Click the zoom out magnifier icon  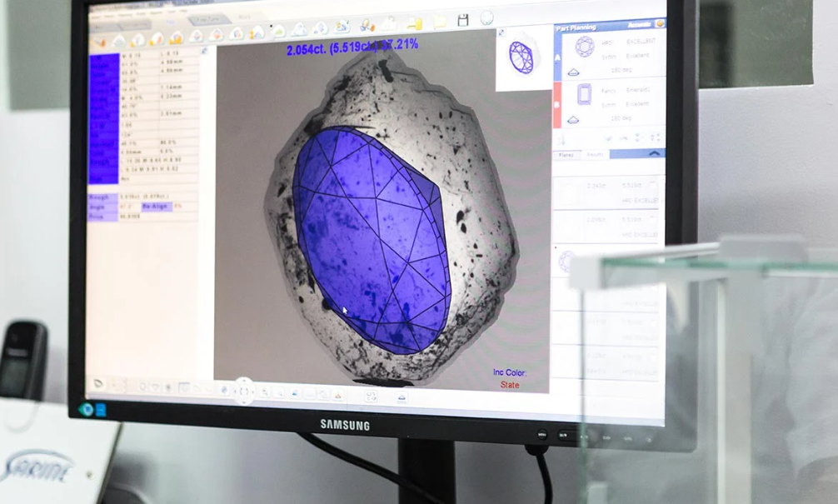pos(280,393)
